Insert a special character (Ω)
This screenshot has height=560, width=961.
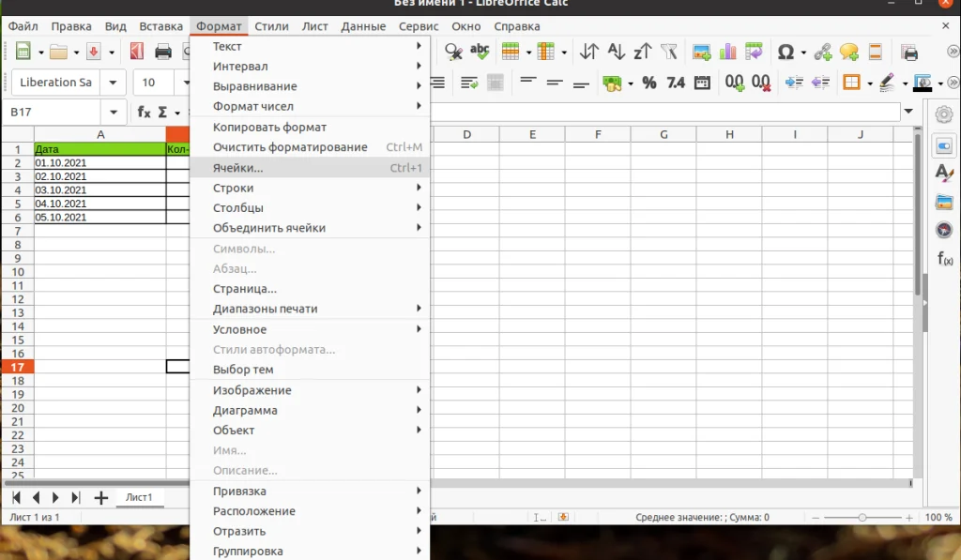click(786, 52)
